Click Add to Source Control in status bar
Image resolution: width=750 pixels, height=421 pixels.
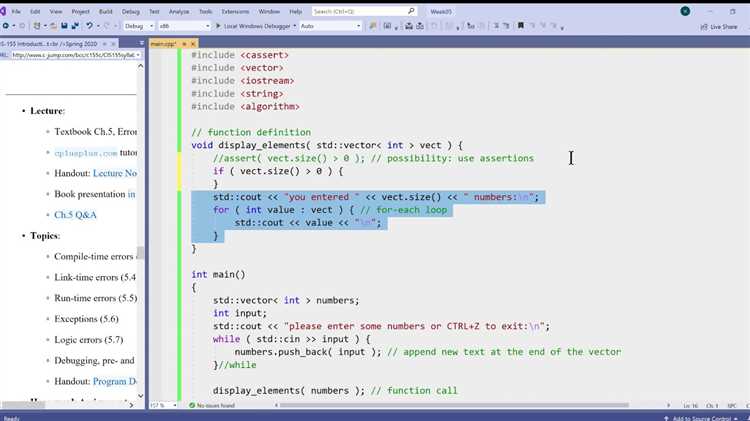702,418
